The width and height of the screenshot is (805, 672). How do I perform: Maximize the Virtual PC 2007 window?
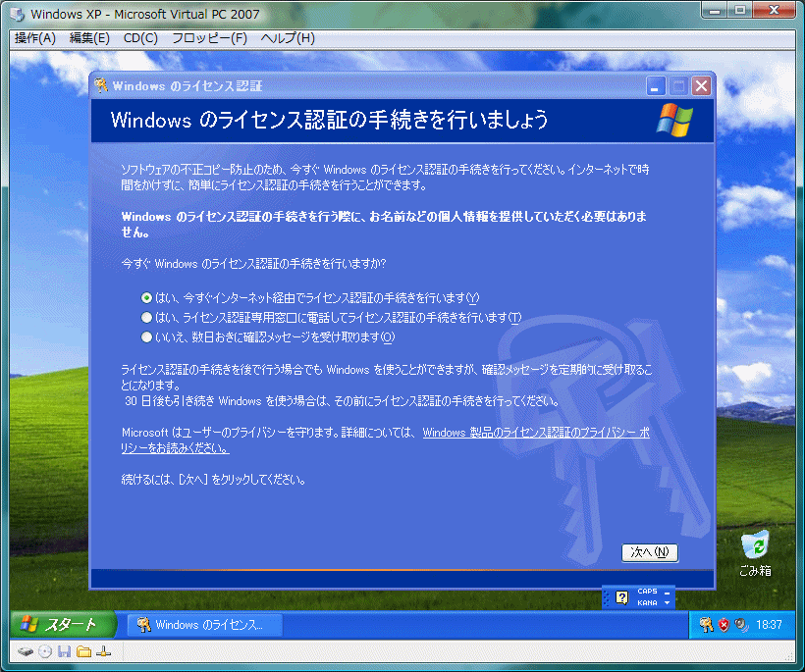(x=740, y=10)
